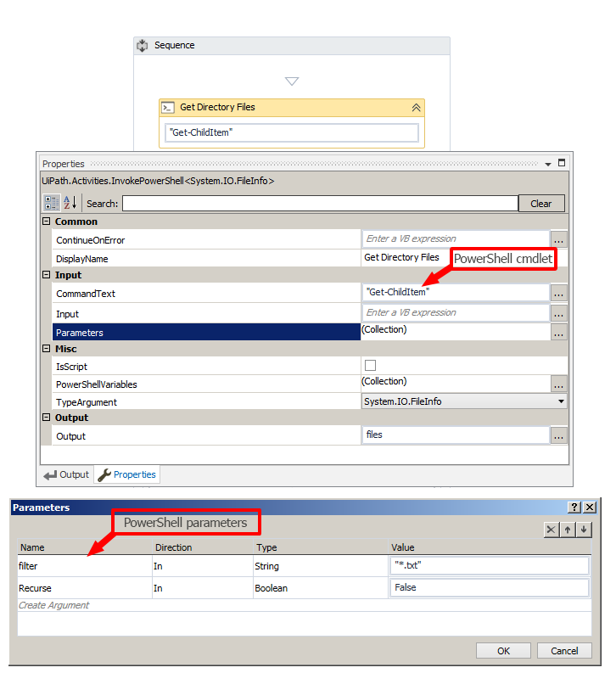
Task: Change the filter type String
Action: click(x=321, y=566)
